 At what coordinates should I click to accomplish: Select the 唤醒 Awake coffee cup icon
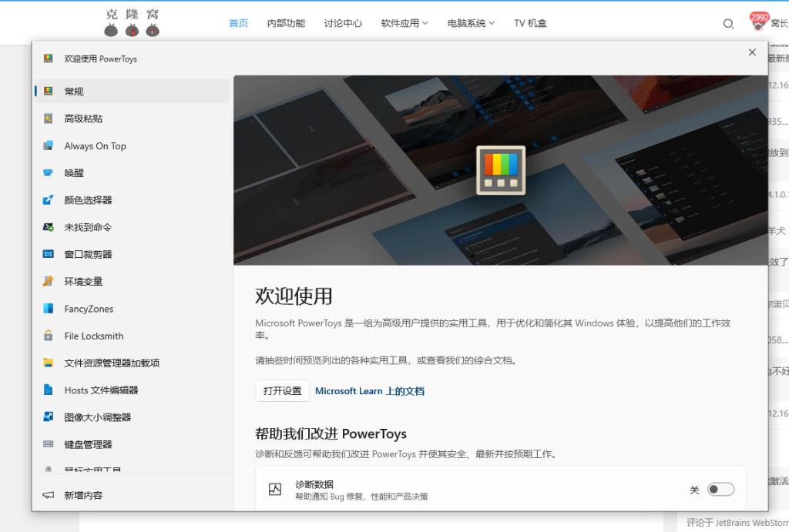tap(49, 172)
